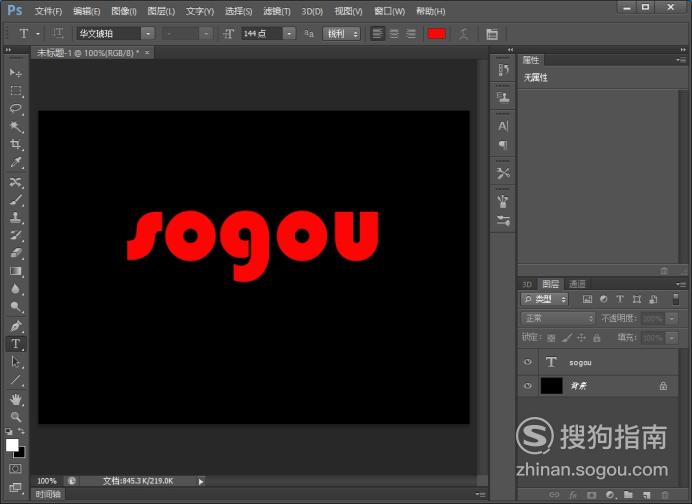Click the zoom level 100% field
Image resolution: width=692 pixels, height=504 pixels.
coord(47,481)
